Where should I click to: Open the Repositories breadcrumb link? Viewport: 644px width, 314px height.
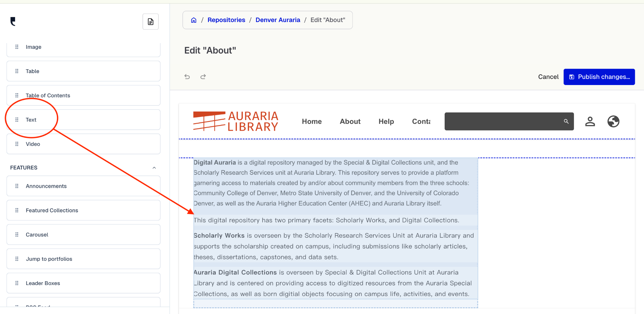coord(226,20)
